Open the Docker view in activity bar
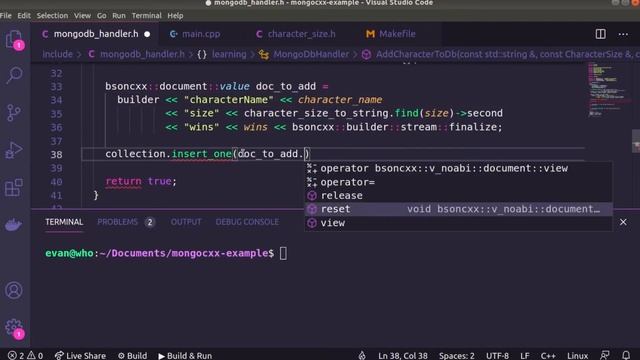Viewport: 640px width, 360px height. [x=13, y=225]
